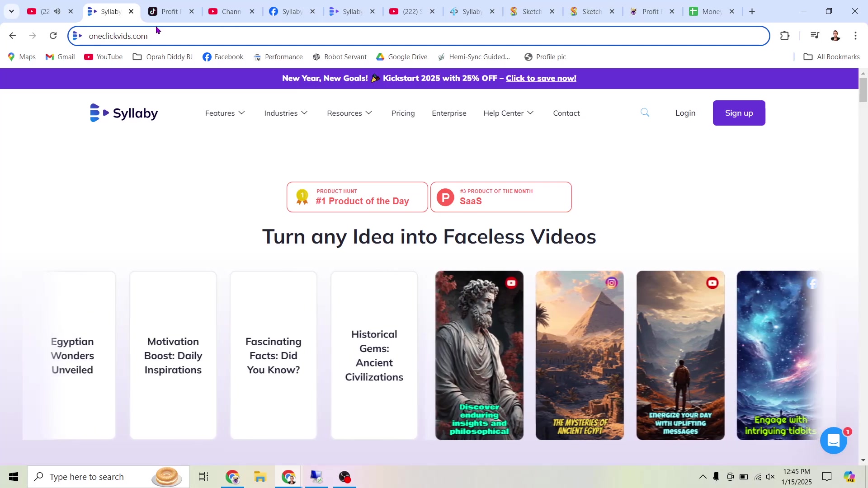The image size is (868, 488).
Task: Click the #1 Product of the Day badge
Action: tap(357, 197)
